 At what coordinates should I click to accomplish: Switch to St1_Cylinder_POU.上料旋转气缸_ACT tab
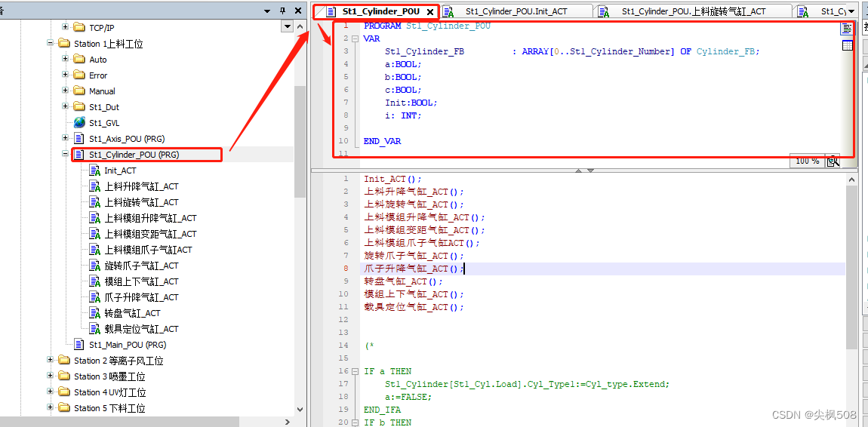693,11
